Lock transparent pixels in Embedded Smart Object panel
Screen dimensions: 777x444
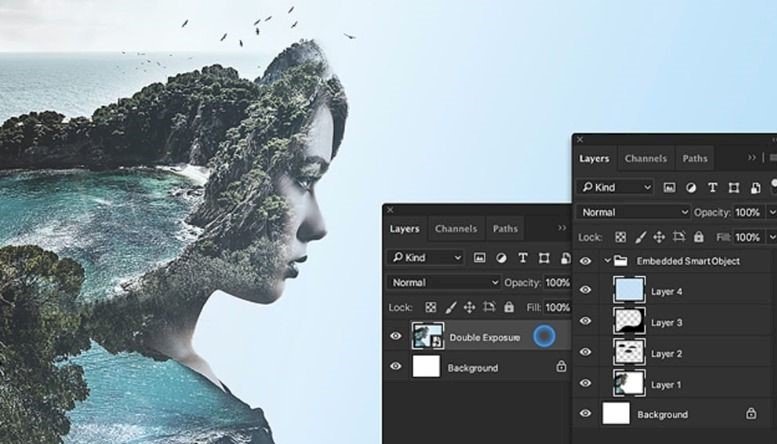tap(619, 237)
